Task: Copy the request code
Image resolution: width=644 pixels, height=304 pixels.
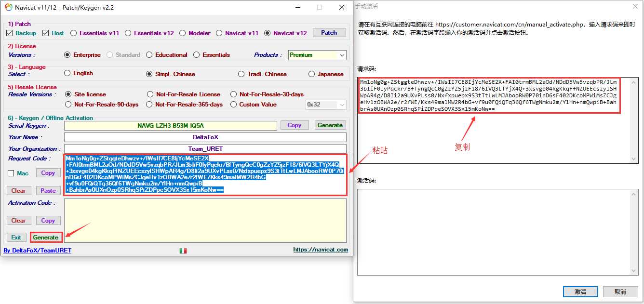Action: pos(48,173)
